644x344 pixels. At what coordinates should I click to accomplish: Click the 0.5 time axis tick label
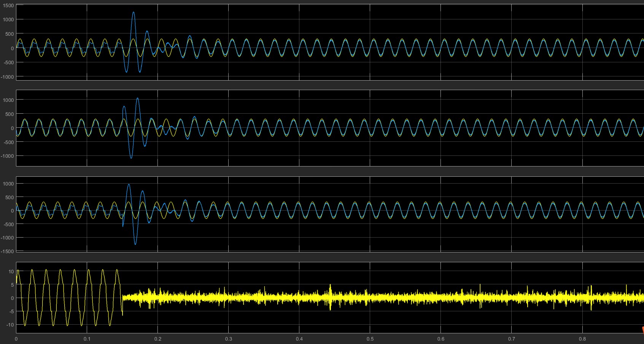370,339
